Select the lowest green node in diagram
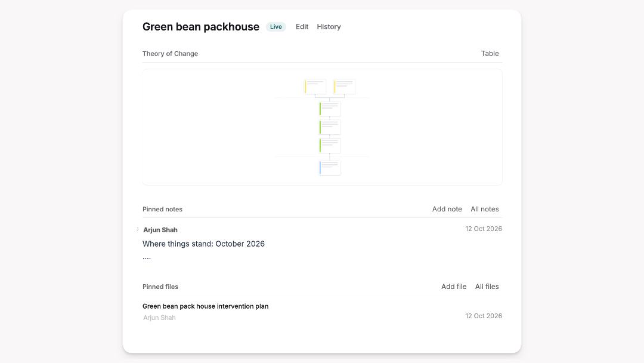Image resolution: width=644 pixels, height=363 pixels. (330, 146)
